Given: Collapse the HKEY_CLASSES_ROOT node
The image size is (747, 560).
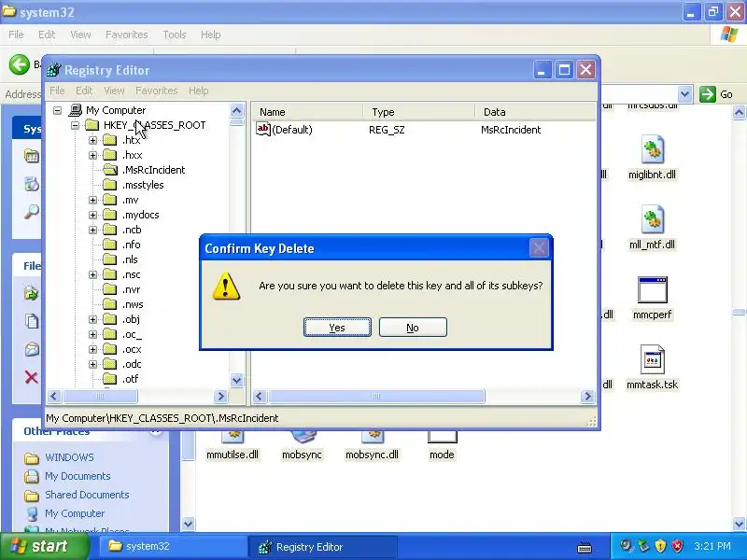Looking at the screenshot, I should click(x=76, y=125).
